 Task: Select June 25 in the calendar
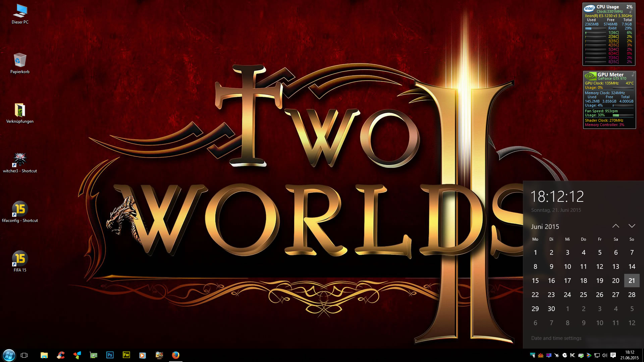583,295
